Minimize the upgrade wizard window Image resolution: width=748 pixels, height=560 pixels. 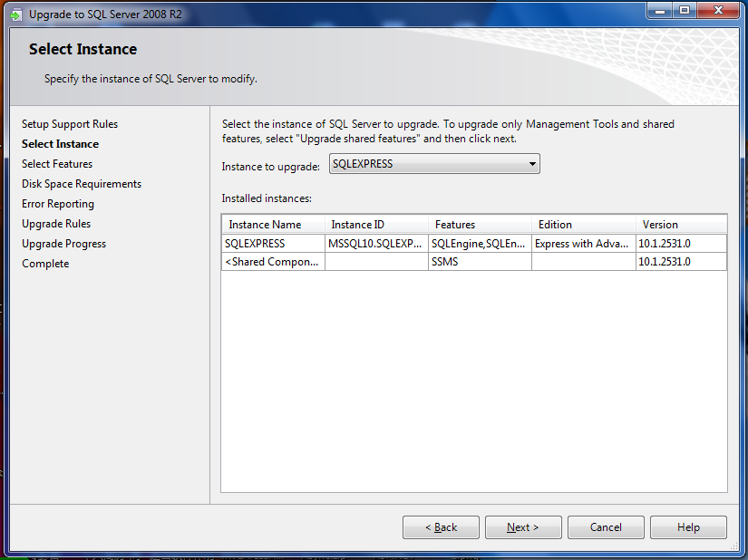click(x=660, y=11)
